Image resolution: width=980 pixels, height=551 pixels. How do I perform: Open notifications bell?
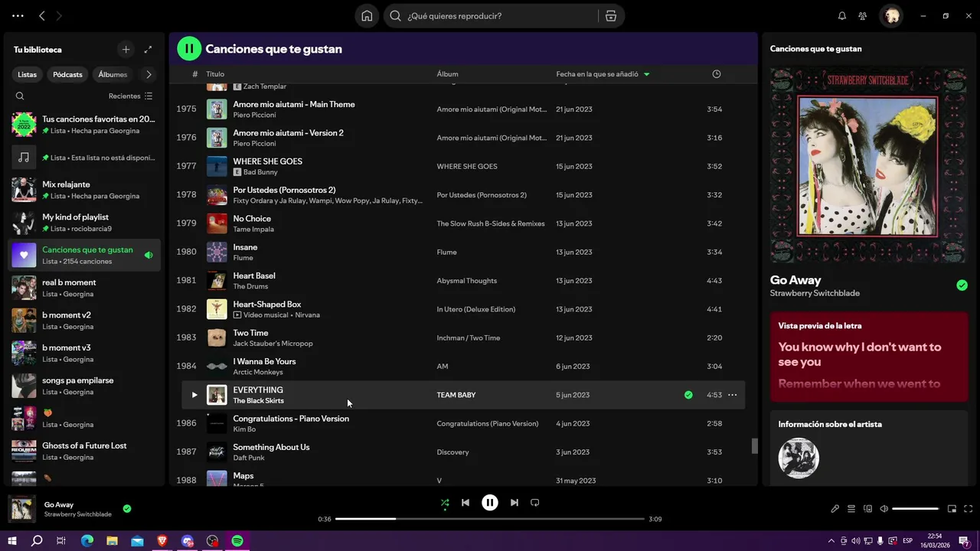pos(842,16)
